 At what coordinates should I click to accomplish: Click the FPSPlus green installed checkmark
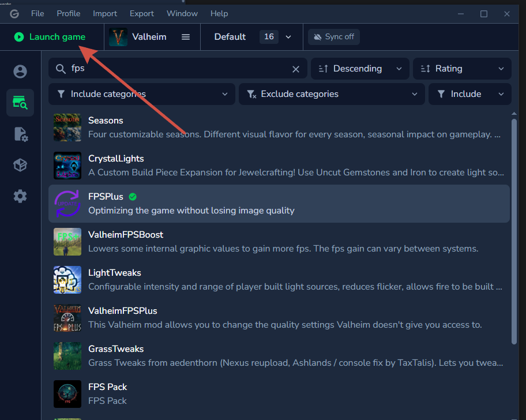coord(133,197)
